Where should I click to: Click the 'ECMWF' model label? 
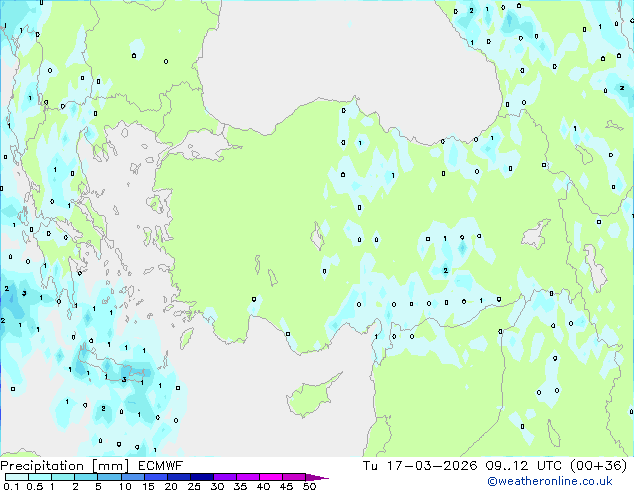[x=161, y=466]
